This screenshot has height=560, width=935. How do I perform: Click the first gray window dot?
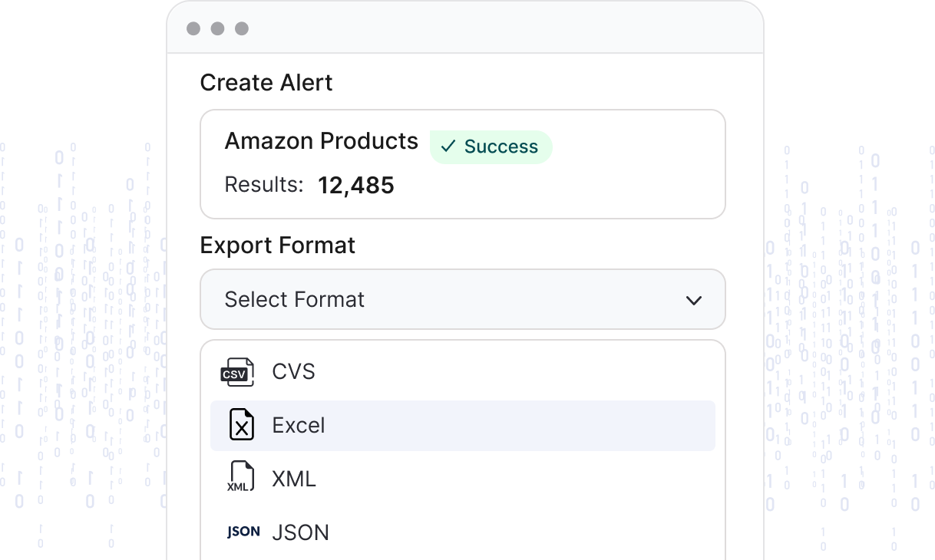pos(193,28)
